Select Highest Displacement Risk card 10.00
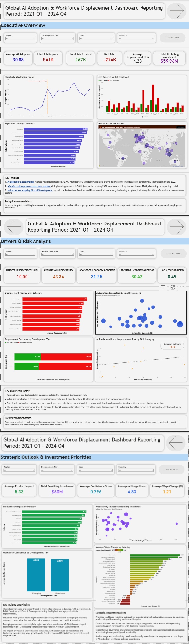 point(22,275)
